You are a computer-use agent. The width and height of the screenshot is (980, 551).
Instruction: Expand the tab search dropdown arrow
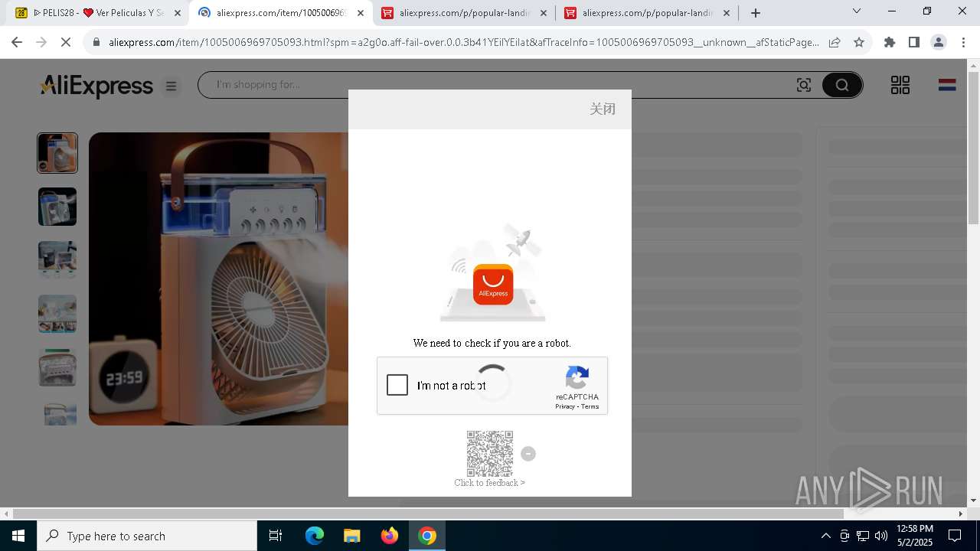[x=857, y=11]
